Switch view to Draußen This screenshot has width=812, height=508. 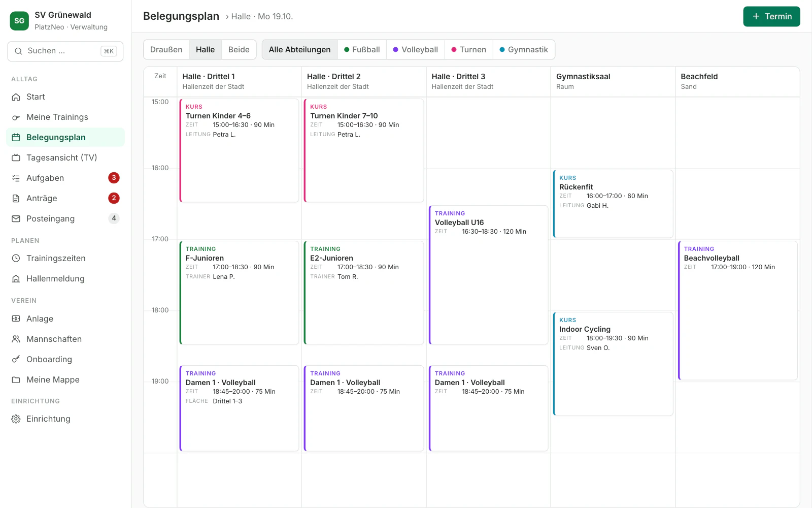(x=166, y=50)
